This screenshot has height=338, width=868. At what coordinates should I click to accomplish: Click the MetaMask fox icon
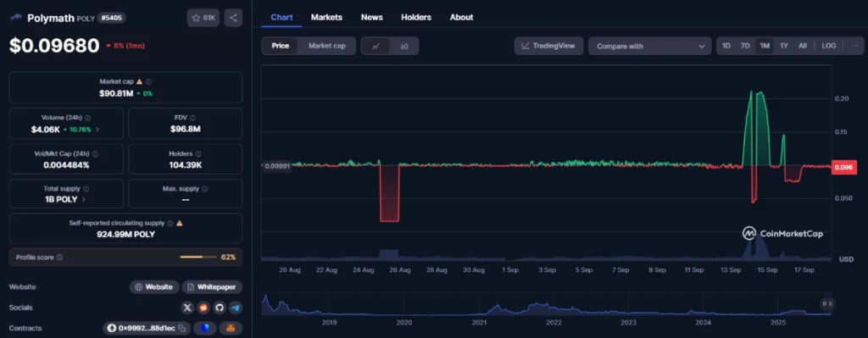click(x=231, y=329)
